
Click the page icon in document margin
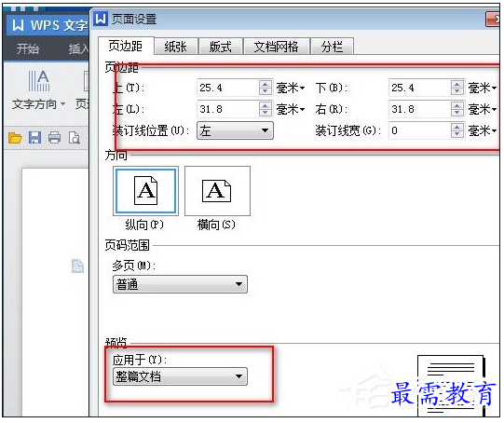pyautogui.click(x=77, y=266)
